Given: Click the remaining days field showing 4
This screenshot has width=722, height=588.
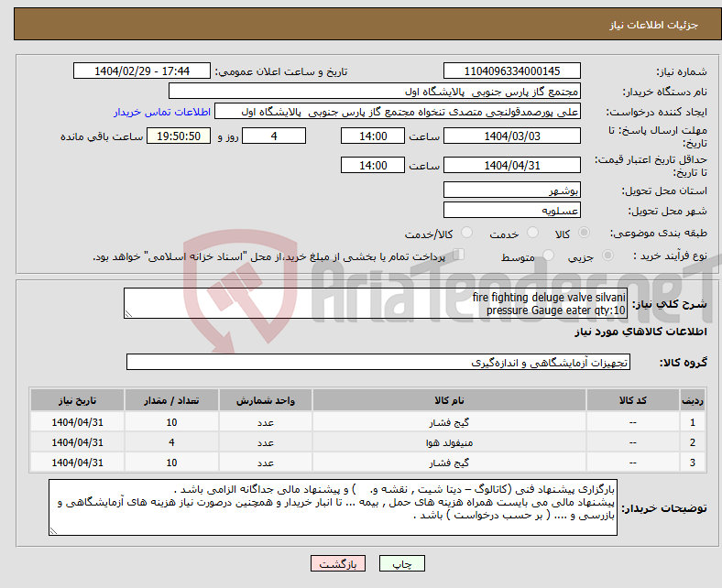Looking at the screenshot, I should coord(274,136).
